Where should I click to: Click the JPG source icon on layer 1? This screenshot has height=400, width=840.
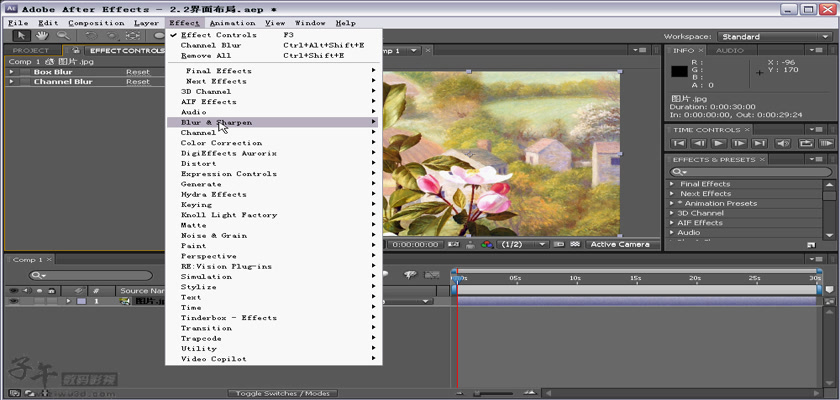pyautogui.click(x=125, y=301)
